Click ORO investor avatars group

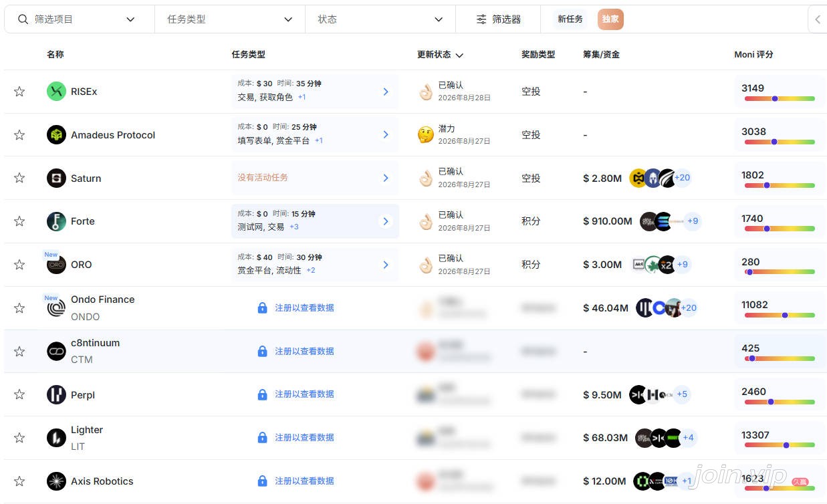[661, 265]
